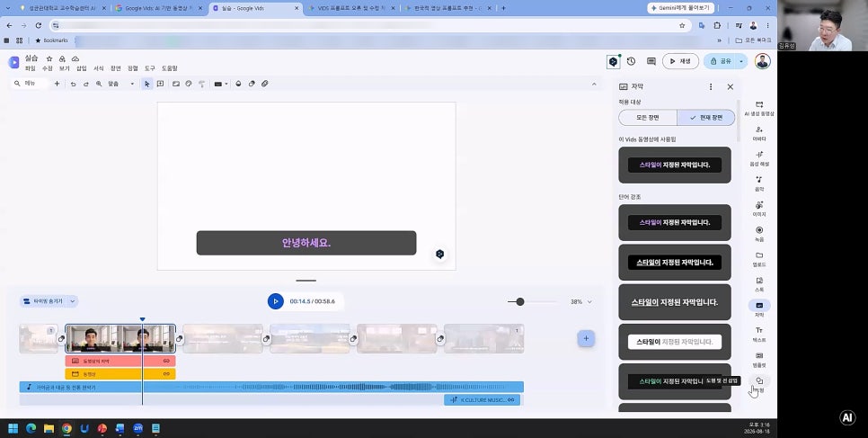This screenshot has height=438, width=868.
Task: Open the 38% timeline zoom dropdown
Action: pos(580,301)
